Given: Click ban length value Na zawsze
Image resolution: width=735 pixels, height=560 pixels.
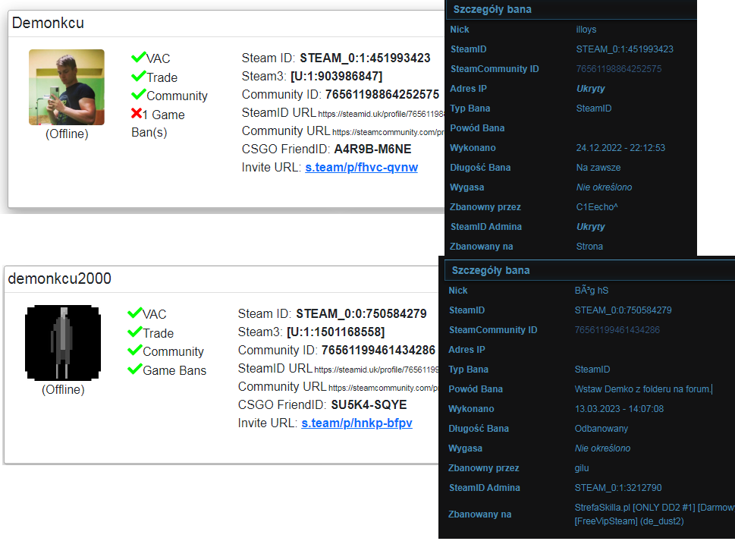Looking at the screenshot, I should coord(598,168).
